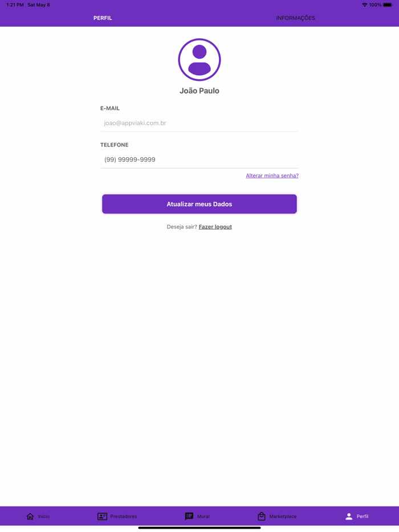Viewport: 399px width, 532px height.
Task: Open the Mural feed icon
Action: tap(189, 516)
